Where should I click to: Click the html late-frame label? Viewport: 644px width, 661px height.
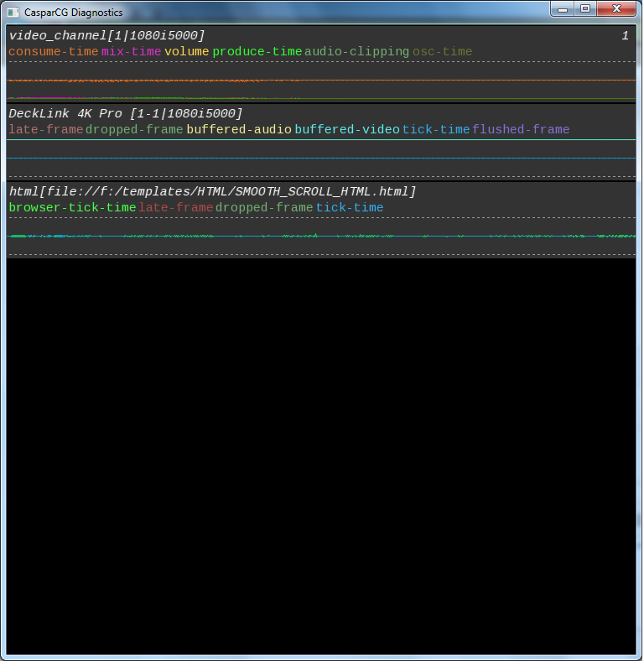click(176, 207)
